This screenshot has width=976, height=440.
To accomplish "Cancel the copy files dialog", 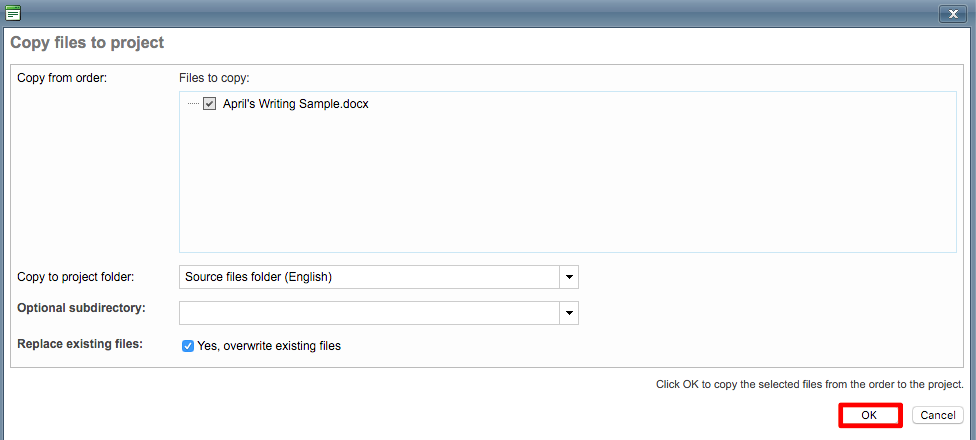I will click(937, 415).
